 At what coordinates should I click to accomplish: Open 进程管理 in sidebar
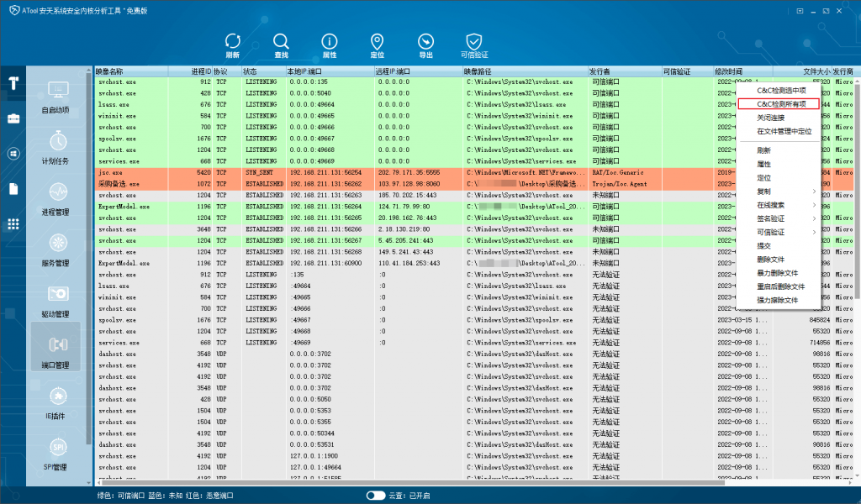point(55,199)
